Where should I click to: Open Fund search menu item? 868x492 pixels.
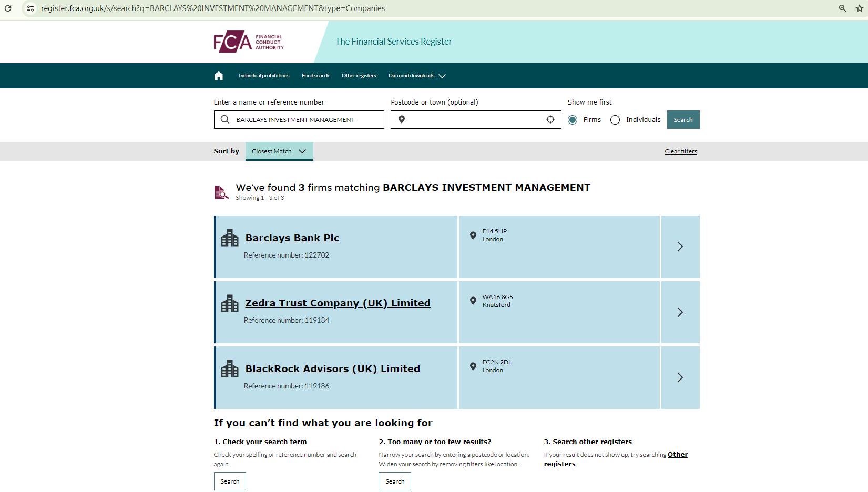click(x=315, y=76)
